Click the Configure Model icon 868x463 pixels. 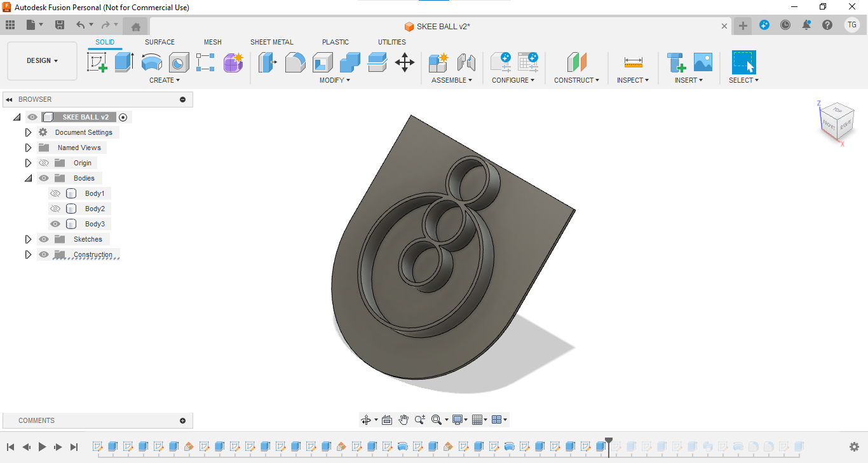pos(500,62)
